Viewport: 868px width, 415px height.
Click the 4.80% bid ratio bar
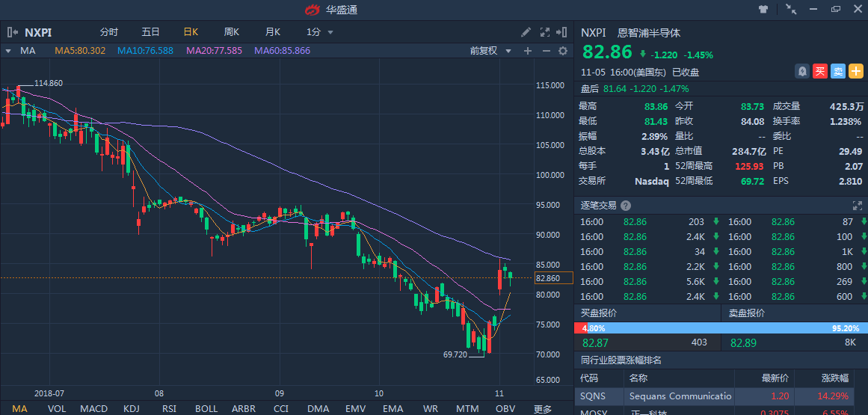pos(581,328)
